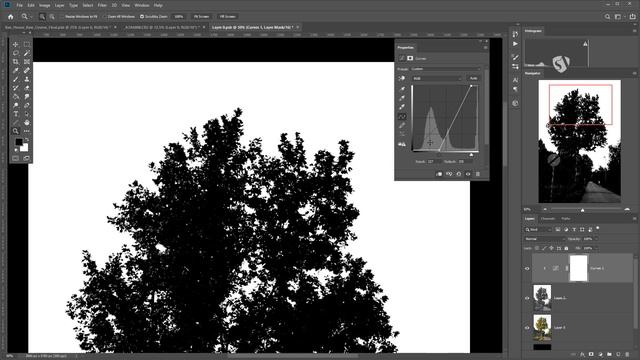The width and height of the screenshot is (640, 360).
Task: Click the Home icon in options bar
Action: [11, 17]
